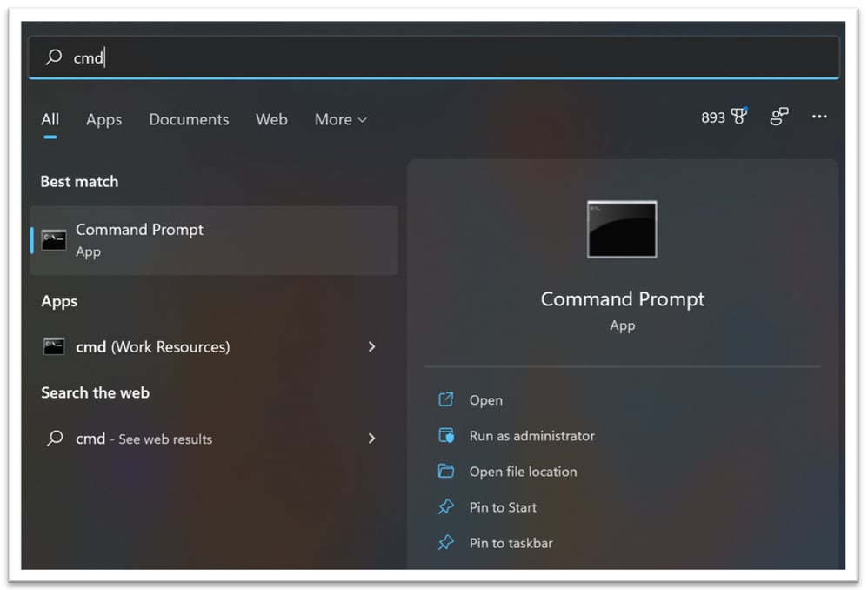Image resolution: width=868 pixels, height=590 pixels.
Task: Click the large Command Prompt preview icon
Action: click(x=622, y=229)
